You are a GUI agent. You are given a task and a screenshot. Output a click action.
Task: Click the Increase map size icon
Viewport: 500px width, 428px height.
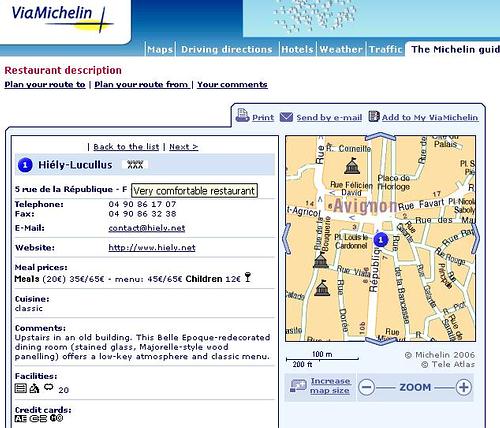[298, 386]
